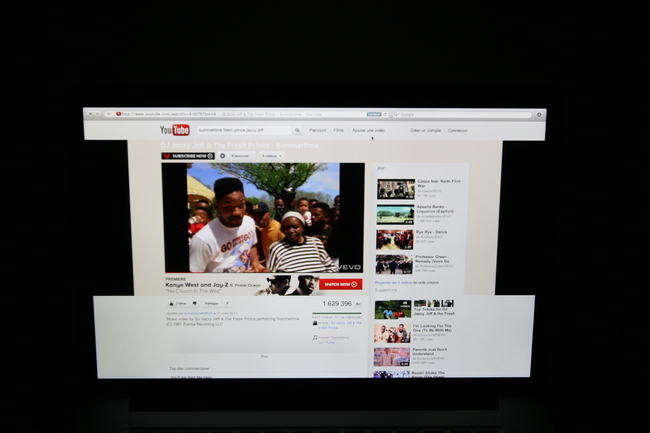Click the round icon left of S'abonner

click(223, 156)
